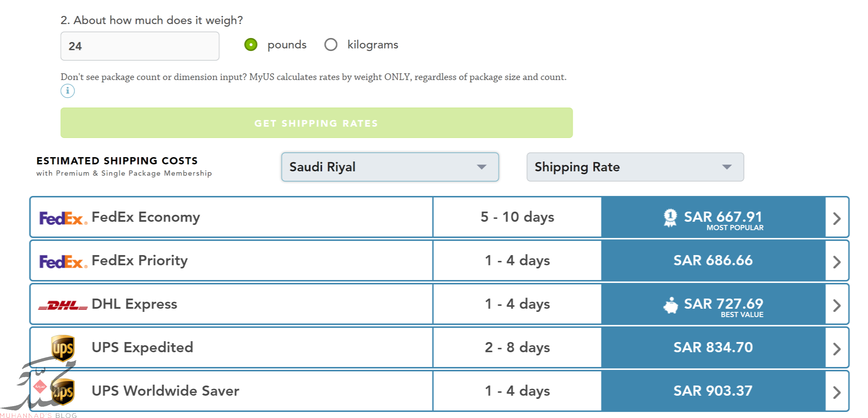The width and height of the screenshot is (868, 418).
Task: Click the DHL logo icon
Action: [x=63, y=305]
